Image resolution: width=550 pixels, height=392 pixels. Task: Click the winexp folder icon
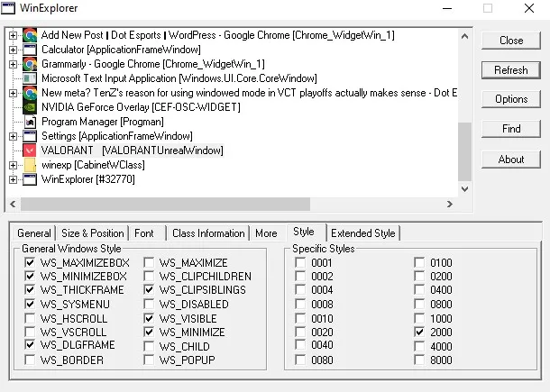[x=30, y=165]
